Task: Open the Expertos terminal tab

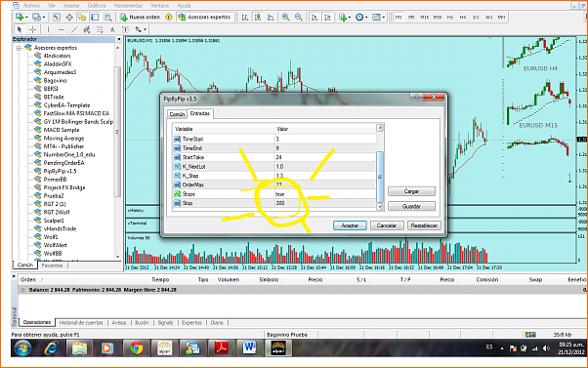Action: tap(191, 323)
